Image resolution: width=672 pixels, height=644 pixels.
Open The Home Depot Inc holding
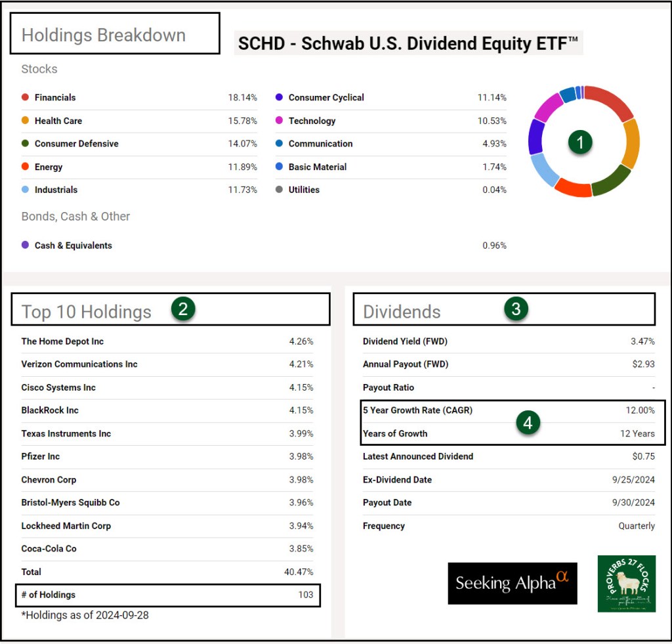[x=62, y=341]
